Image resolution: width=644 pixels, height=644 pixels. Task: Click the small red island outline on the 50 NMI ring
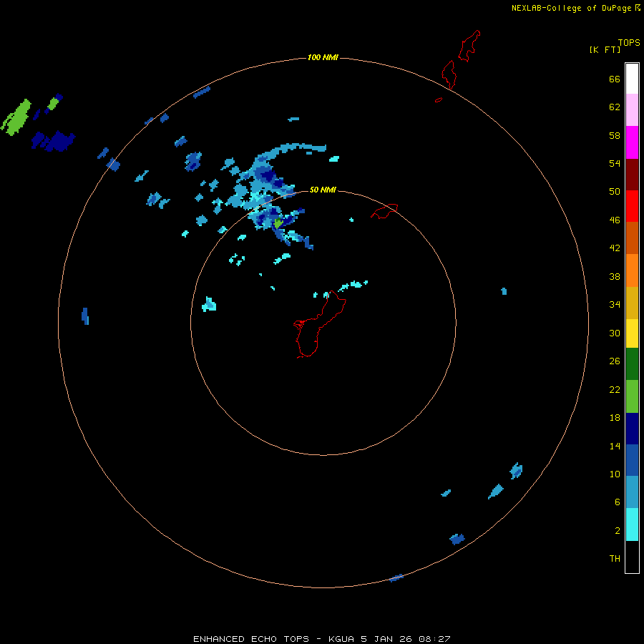click(x=384, y=211)
